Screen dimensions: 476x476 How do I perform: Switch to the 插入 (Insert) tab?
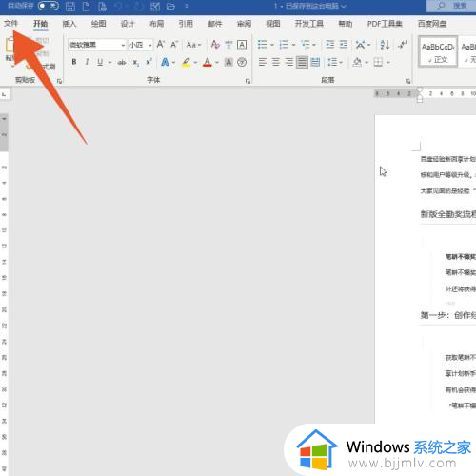tap(69, 24)
